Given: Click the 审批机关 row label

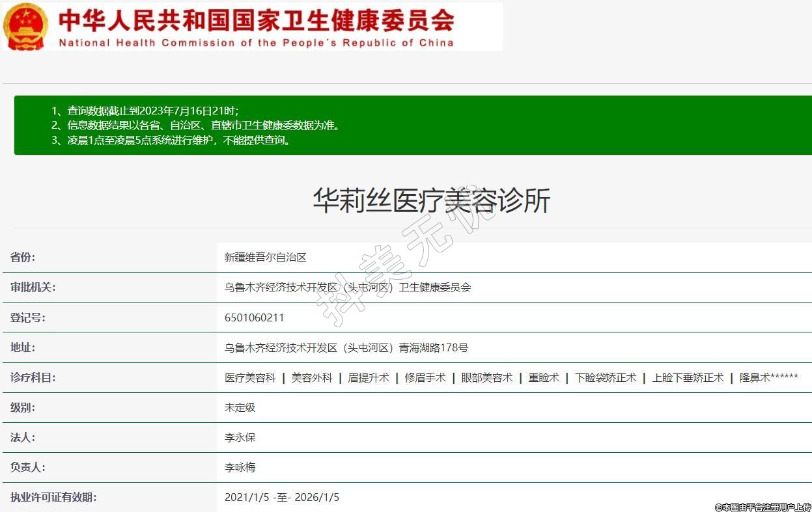Looking at the screenshot, I should click(33, 288).
